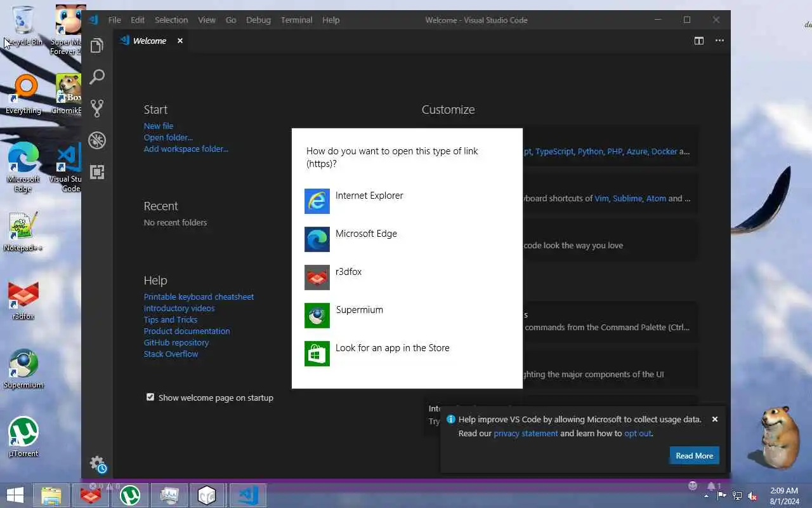The image size is (812, 508).
Task: Close the Welcome tab
Action: 180,41
